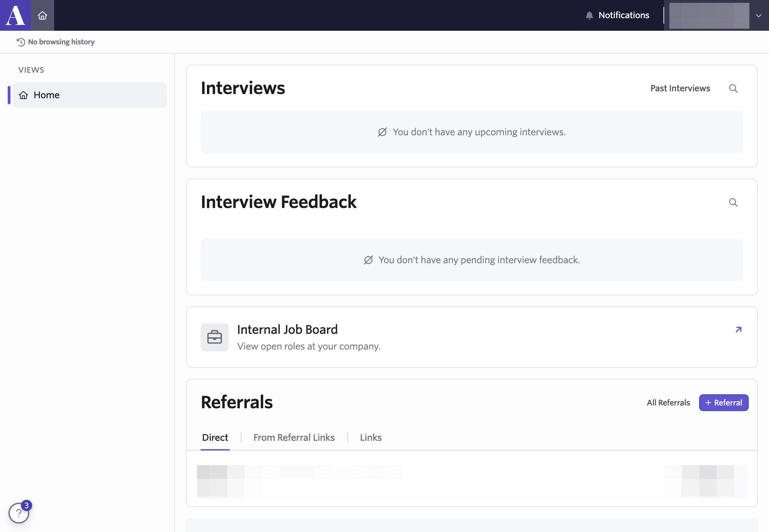Select Home in the Views sidebar

pos(90,95)
